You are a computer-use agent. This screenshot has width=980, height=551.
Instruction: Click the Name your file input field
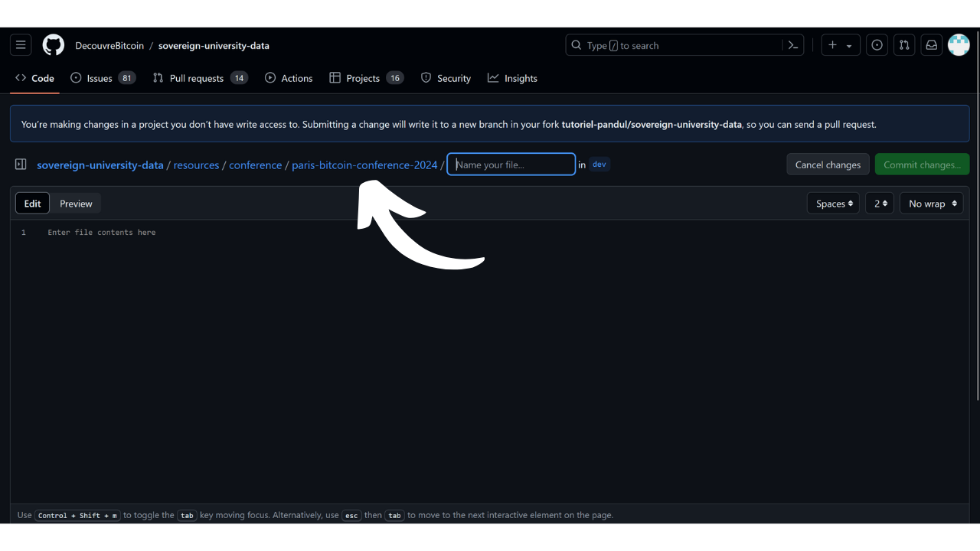pos(511,165)
